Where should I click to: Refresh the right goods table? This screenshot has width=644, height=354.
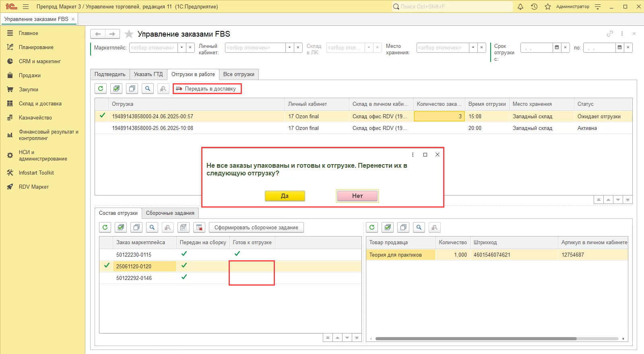pos(372,227)
